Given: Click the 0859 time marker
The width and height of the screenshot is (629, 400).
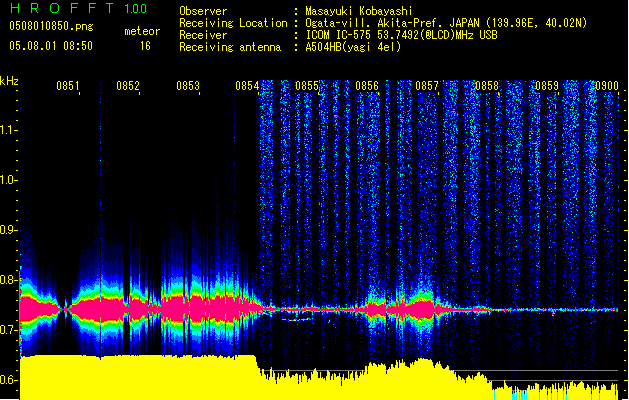Looking at the screenshot, I should pos(547,86).
